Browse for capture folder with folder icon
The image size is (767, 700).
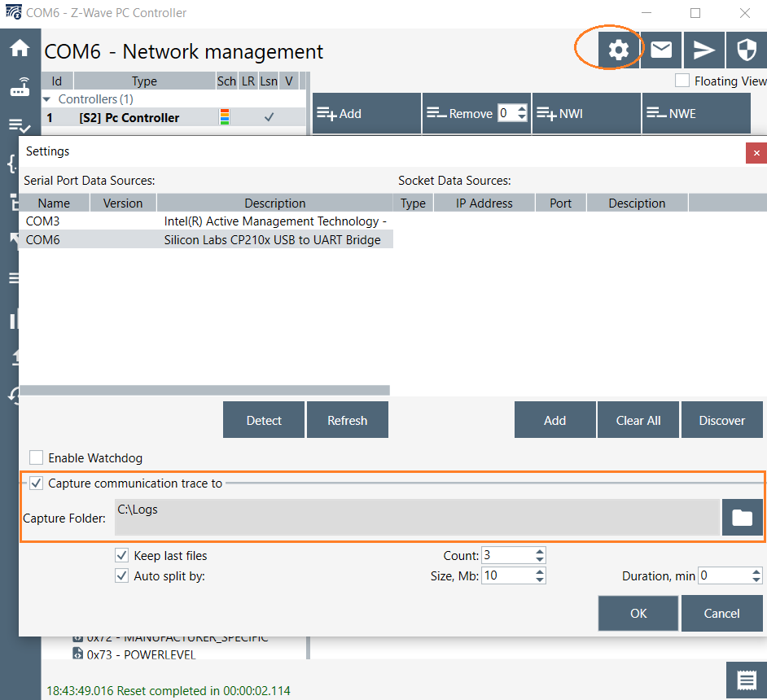[x=742, y=518]
